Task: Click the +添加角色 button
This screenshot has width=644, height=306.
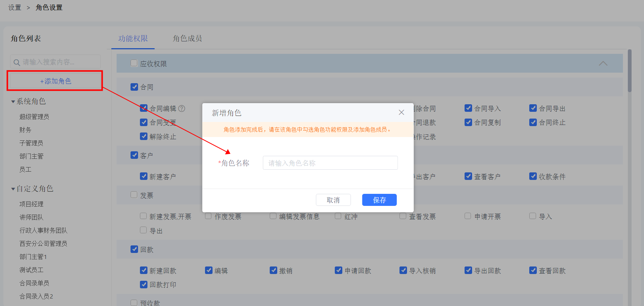Action: (55, 81)
